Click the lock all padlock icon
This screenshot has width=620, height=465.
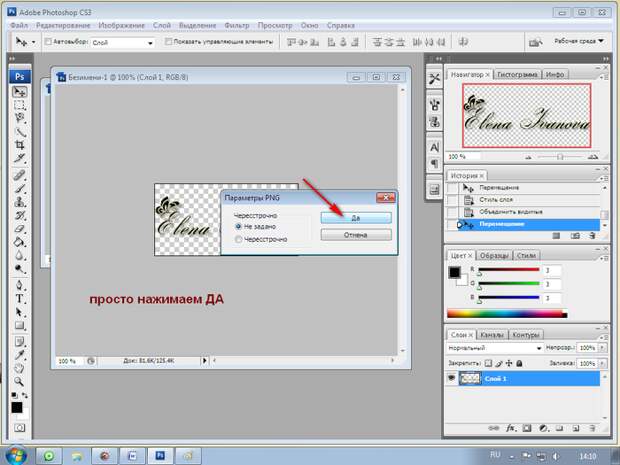click(x=520, y=363)
